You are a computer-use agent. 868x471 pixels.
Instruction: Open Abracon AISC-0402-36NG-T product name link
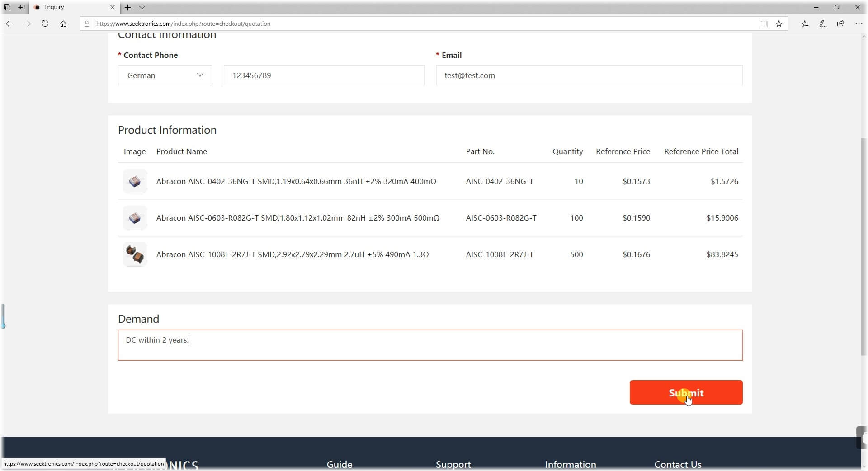pyautogui.click(x=296, y=181)
